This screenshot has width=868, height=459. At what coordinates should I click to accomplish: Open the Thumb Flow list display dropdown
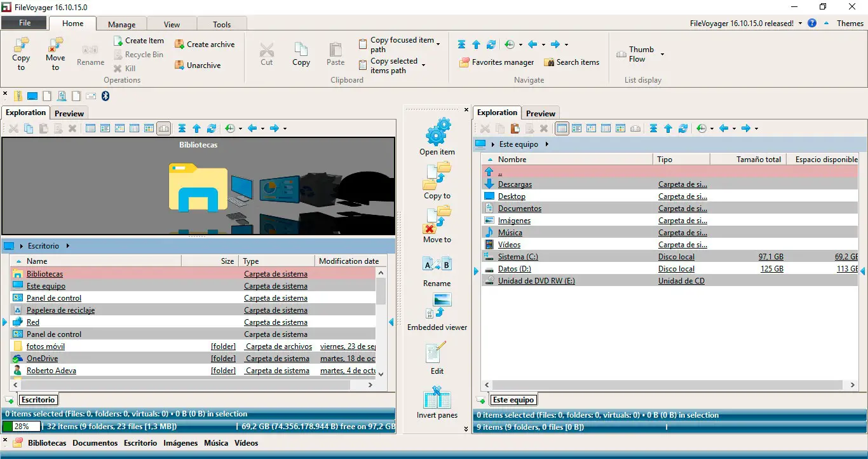click(662, 55)
